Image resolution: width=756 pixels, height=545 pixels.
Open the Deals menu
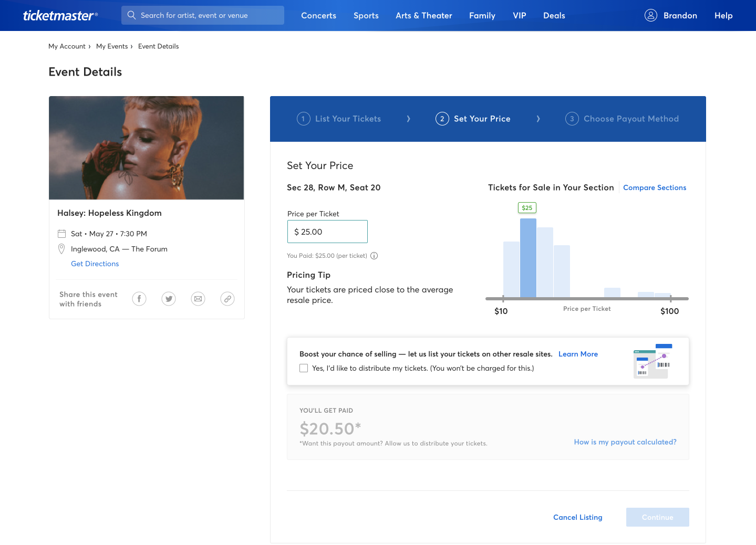(554, 15)
